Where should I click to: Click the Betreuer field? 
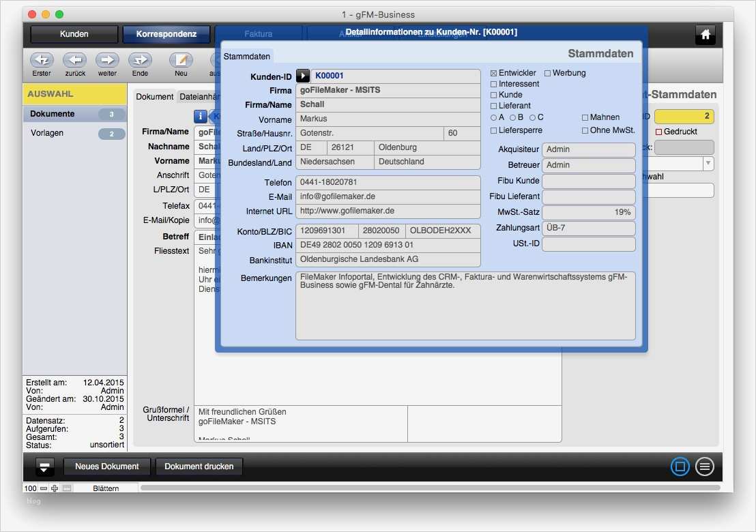tap(589, 165)
